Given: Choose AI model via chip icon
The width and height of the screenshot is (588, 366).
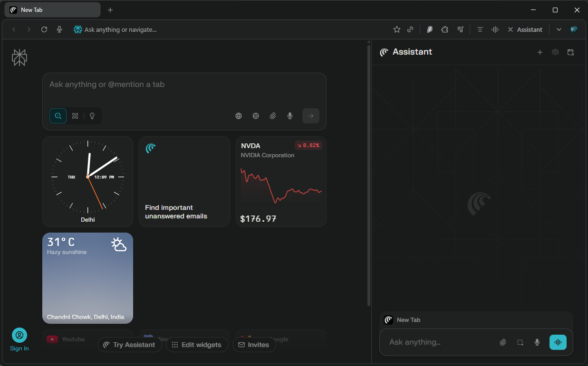Looking at the screenshot, I should pyautogui.click(x=256, y=116).
